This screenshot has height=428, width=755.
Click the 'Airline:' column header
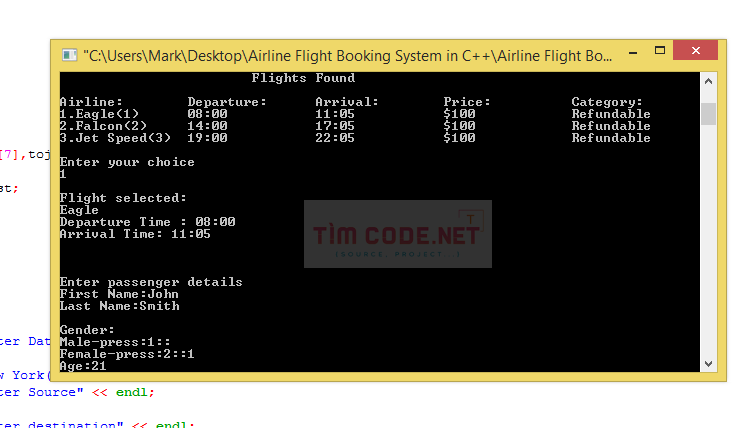91,102
